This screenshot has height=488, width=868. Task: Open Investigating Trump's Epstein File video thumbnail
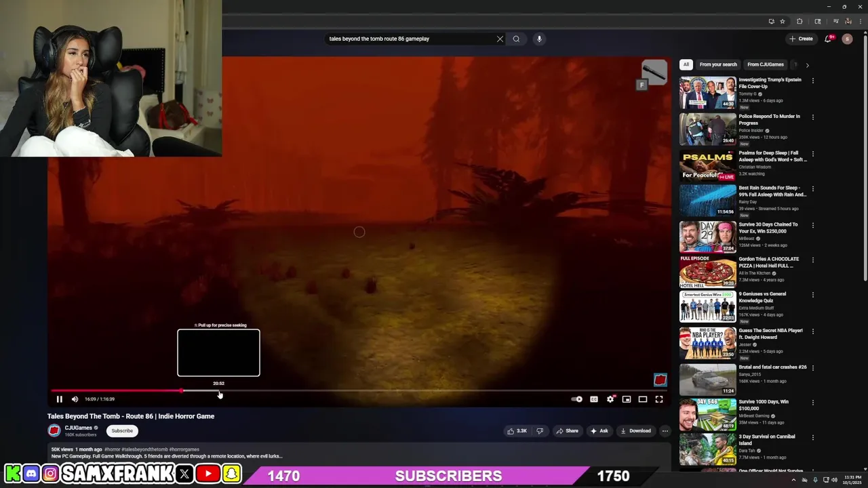click(x=707, y=93)
